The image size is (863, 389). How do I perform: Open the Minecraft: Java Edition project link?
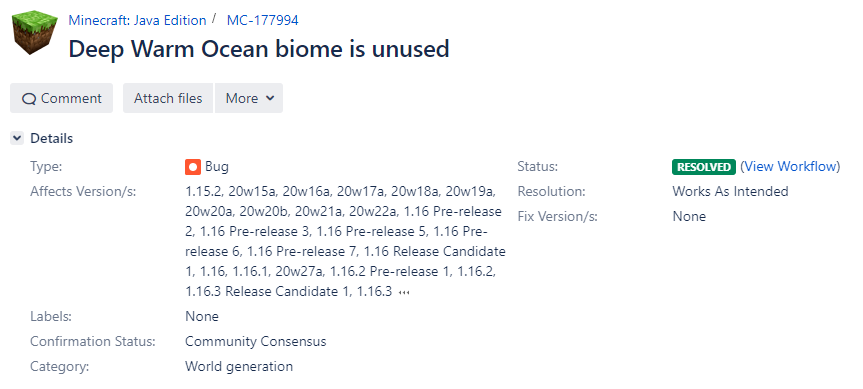(x=137, y=20)
